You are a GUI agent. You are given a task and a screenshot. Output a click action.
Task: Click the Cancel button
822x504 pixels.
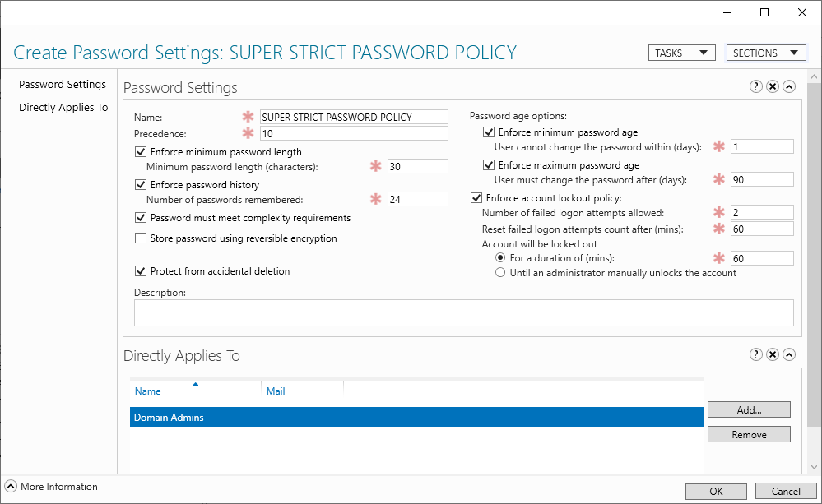[785, 492]
